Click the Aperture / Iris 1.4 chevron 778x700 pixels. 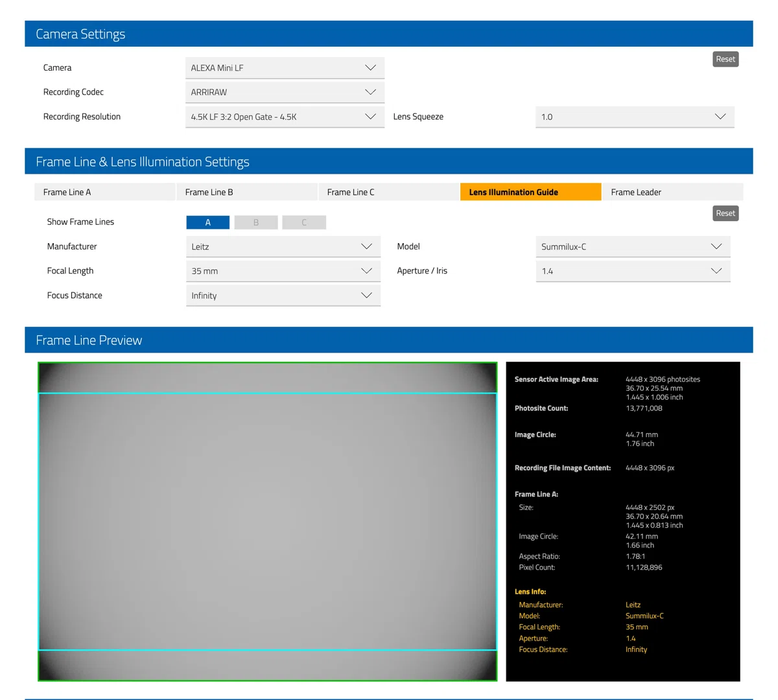click(x=716, y=271)
